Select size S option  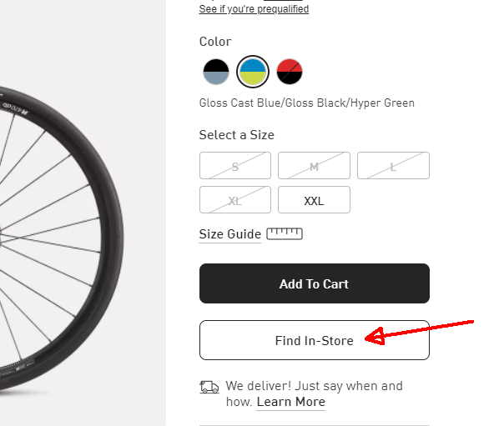235,166
